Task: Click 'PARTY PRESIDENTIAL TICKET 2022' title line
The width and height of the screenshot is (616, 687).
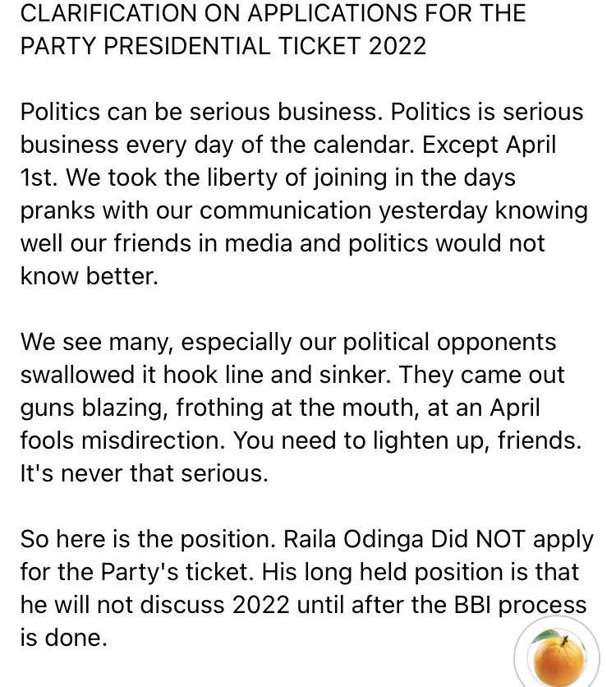Action: (223, 46)
